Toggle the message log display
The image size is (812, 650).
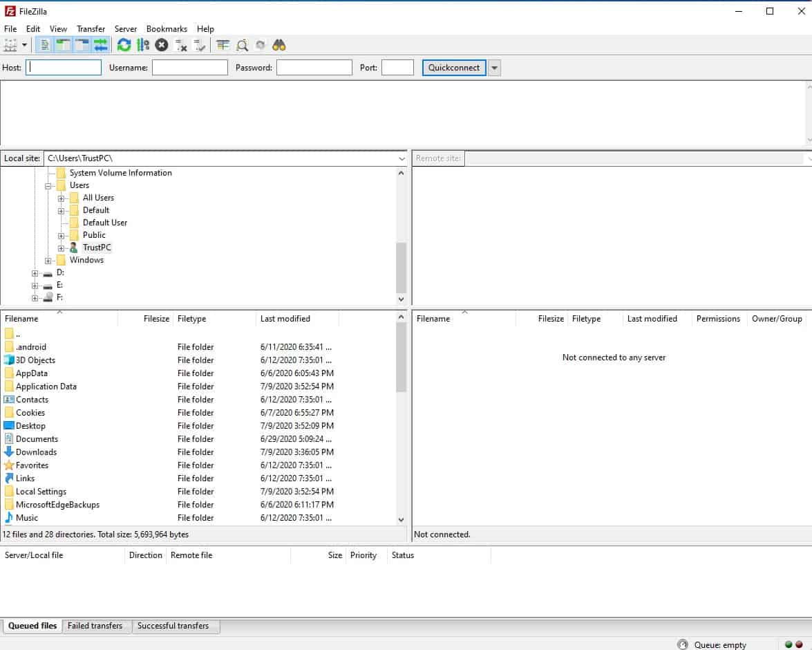tap(45, 46)
